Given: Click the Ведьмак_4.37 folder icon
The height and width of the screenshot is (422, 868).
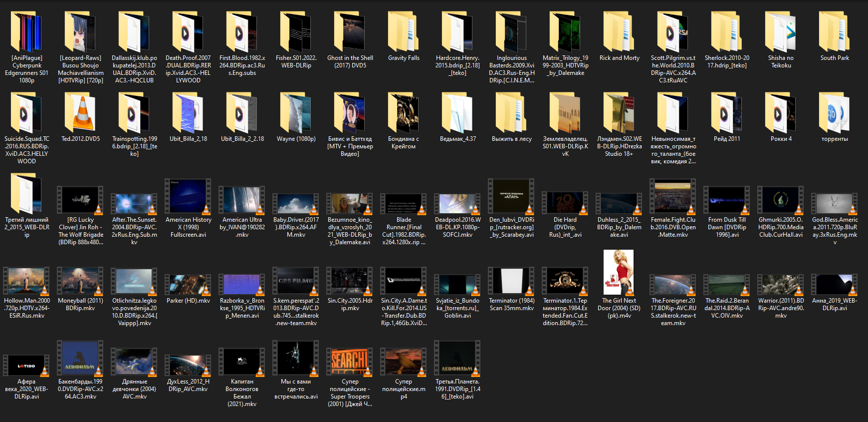Looking at the screenshot, I should [457, 113].
